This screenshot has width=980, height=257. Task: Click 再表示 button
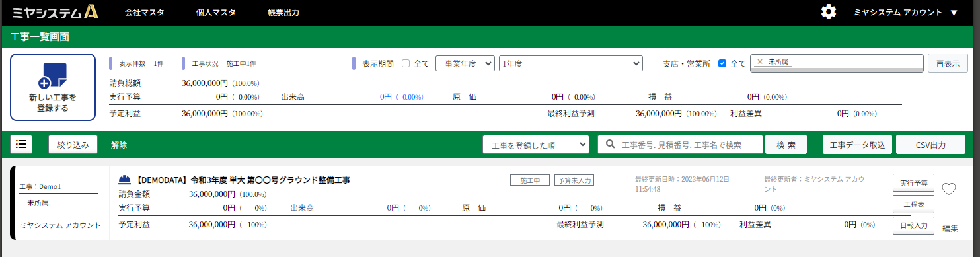pos(948,63)
